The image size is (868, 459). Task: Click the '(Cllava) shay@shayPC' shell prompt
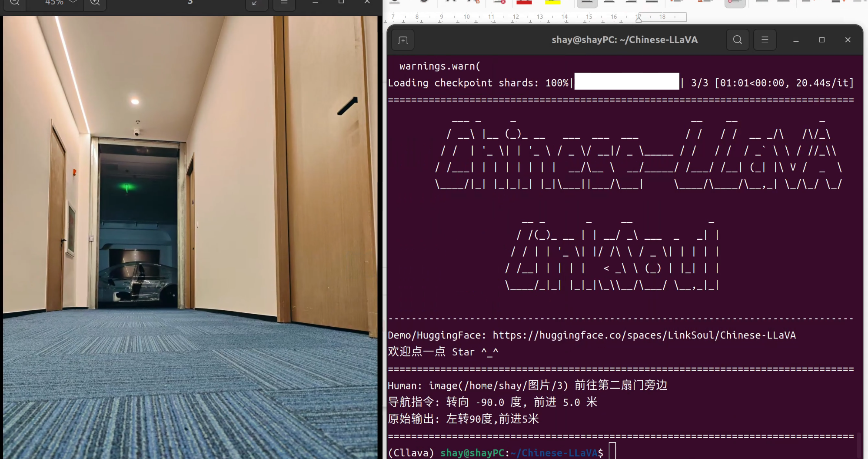click(x=446, y=452)
